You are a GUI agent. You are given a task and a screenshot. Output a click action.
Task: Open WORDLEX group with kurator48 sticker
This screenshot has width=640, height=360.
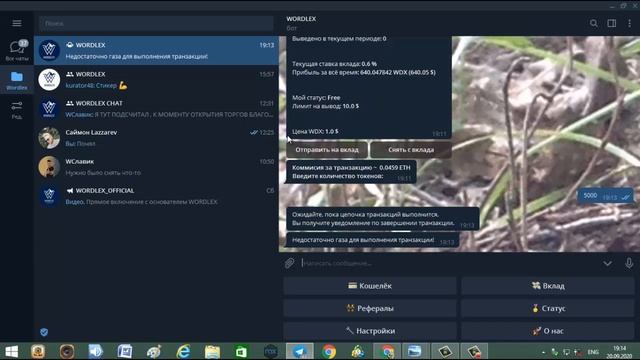[x=156, y=80]
